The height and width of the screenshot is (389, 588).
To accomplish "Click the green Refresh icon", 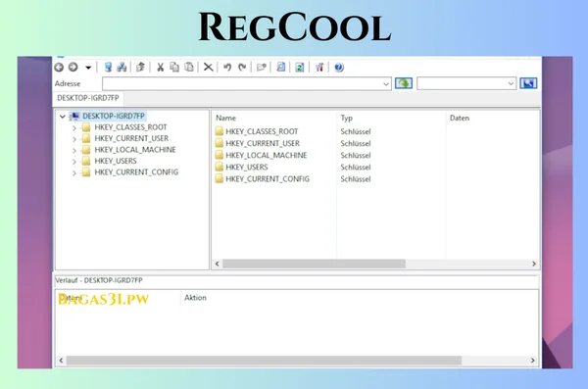I will 300,68.
